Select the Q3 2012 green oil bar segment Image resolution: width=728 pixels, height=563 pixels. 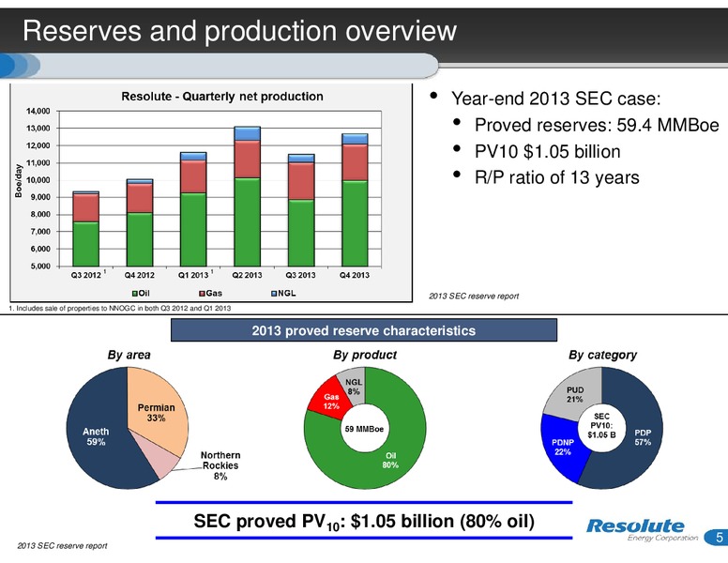tap(86, 244)
